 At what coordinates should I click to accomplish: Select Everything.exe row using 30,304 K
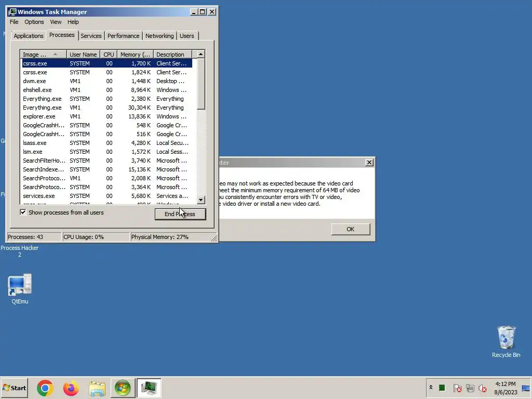[x=107, y=108]
